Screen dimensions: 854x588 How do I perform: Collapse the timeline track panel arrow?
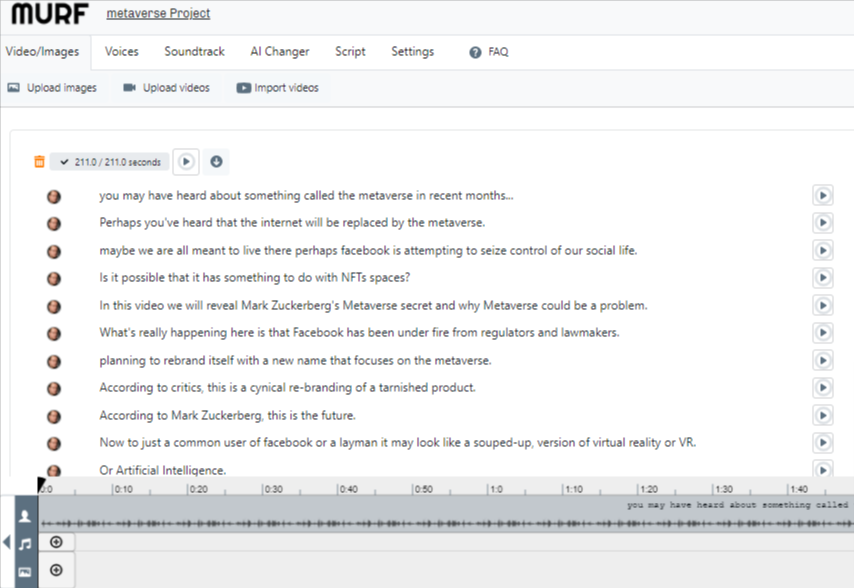(7, 542)
